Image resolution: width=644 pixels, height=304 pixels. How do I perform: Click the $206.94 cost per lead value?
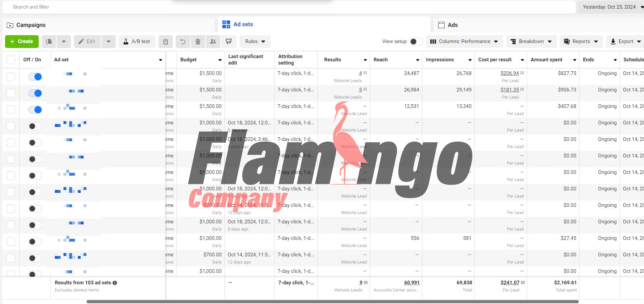point(510,73)
